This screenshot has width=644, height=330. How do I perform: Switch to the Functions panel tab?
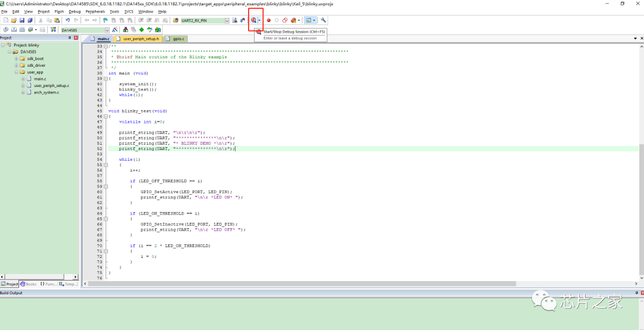point(48,284)
